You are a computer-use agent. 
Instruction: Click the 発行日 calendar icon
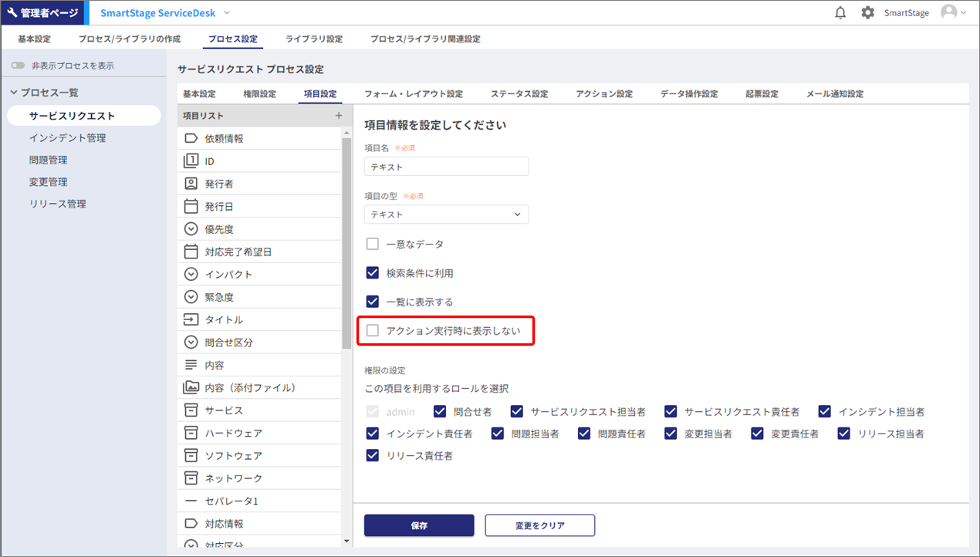tap(191, 207)
